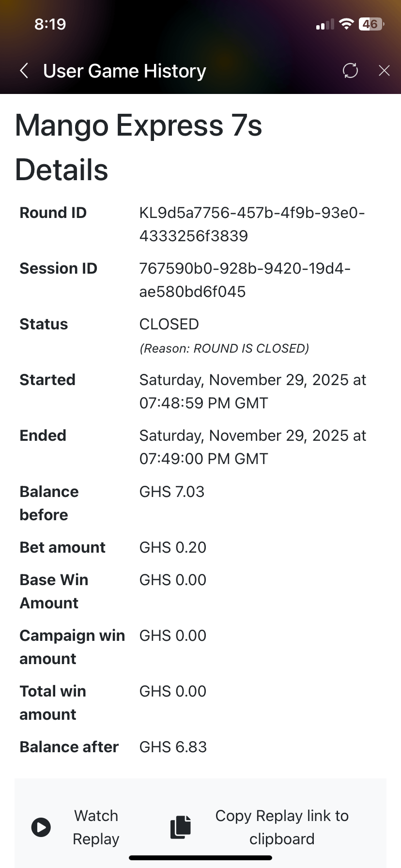Close the User Game History panel
The height and width of the screenshot is (868, 401).
pos(384,71)
